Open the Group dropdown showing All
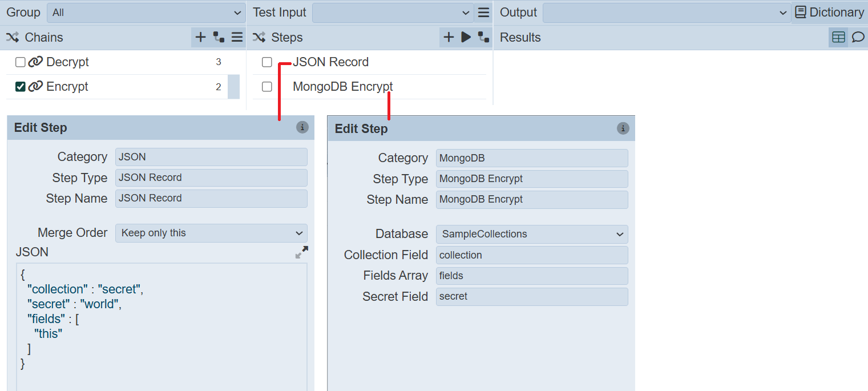Viewport: 868px width, 391px height. point(146,13)
